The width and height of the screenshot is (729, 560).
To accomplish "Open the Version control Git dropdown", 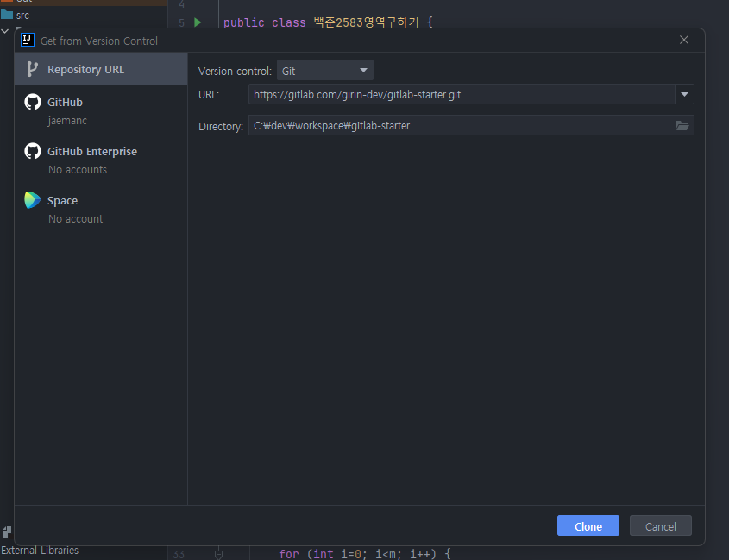I will (325, 71).
